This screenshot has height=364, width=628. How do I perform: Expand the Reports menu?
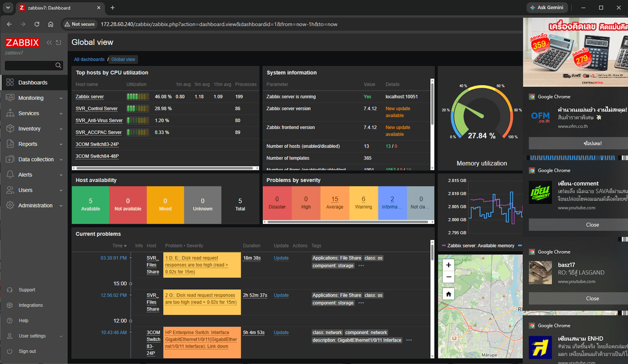33,144
